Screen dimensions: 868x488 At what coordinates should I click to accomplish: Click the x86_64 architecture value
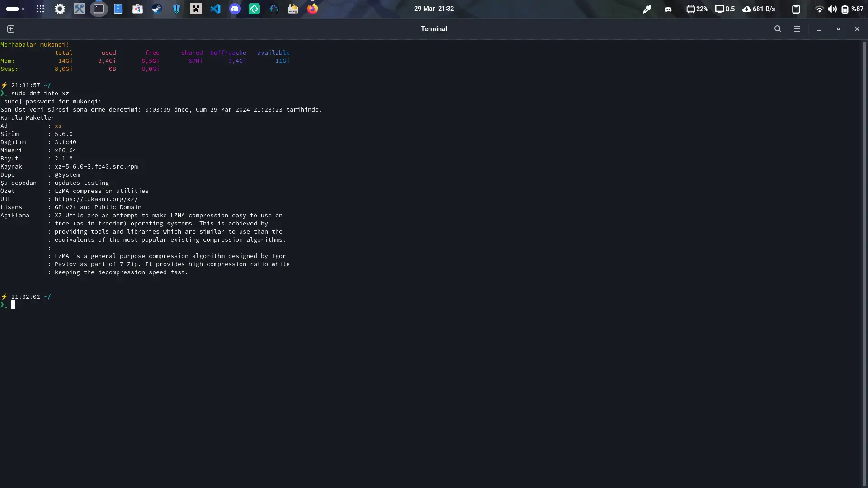66,150
